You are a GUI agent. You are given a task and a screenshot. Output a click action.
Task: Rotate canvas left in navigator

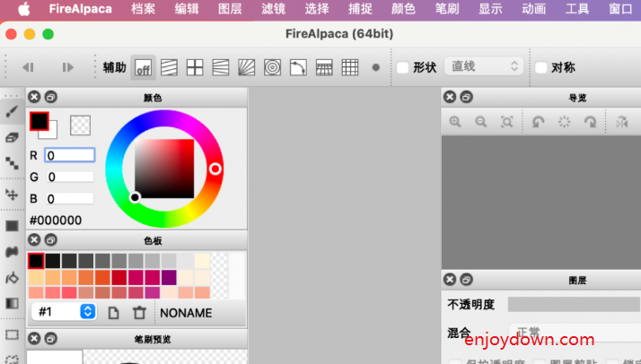[538, 122]
